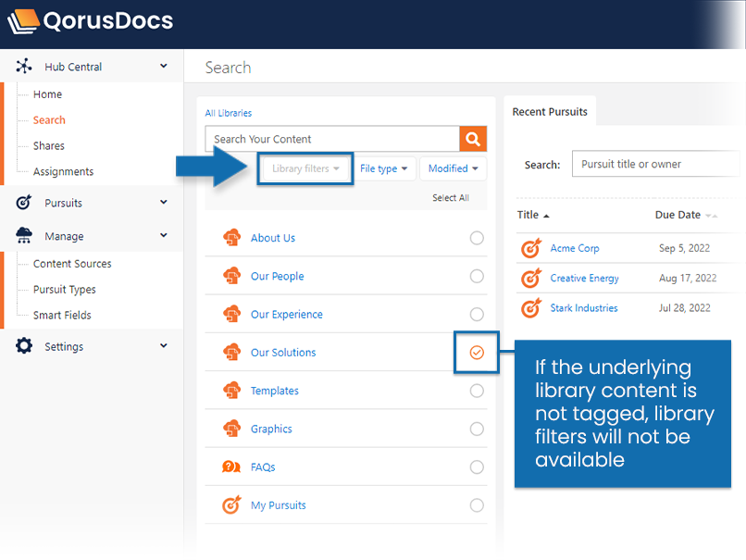Expand the Pursuits section chevron

(164, 202)
